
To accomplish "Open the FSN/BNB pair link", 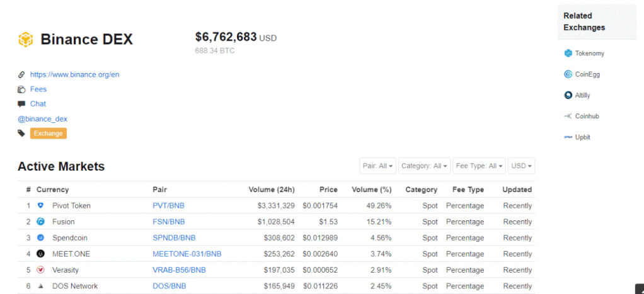I will pos(169,222).
